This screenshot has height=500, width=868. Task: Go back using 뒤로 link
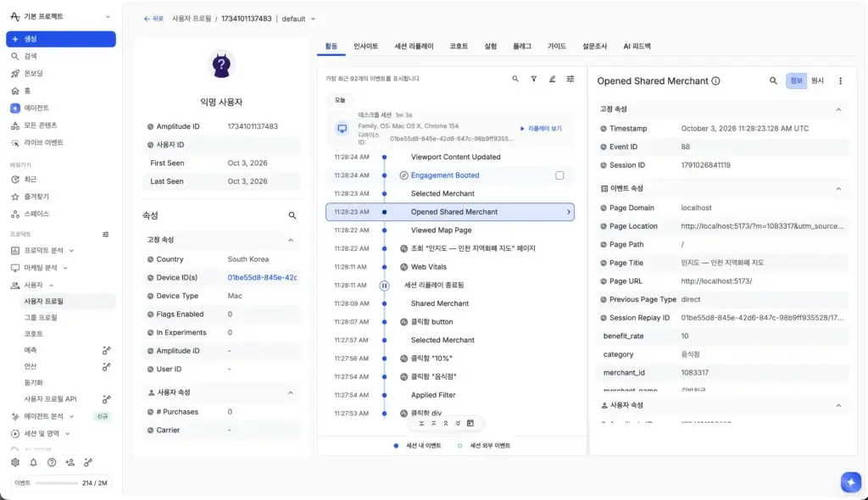click(153, 19)
